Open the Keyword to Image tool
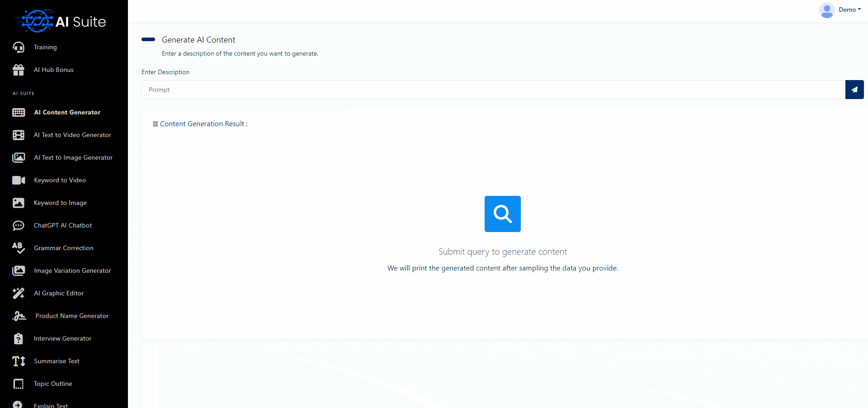The image size is (868, 408). (60, 203)
